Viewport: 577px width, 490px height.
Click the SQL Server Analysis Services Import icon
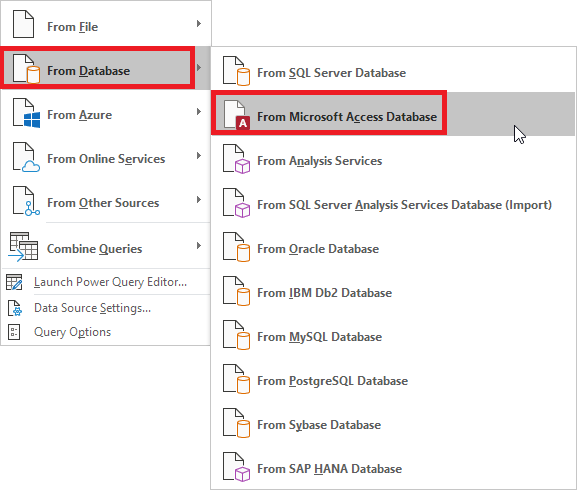[237, 203]
